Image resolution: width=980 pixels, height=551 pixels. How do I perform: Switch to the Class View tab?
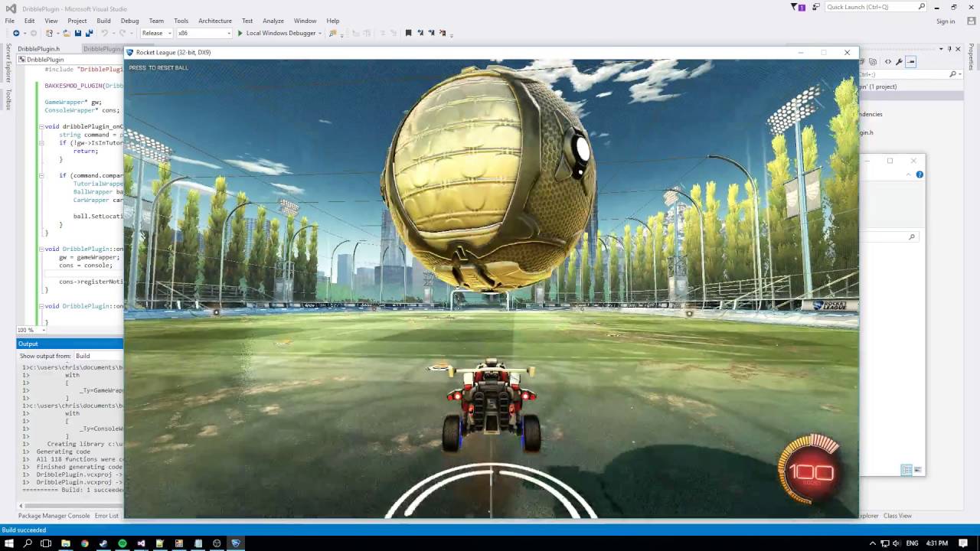(x=897, y=516)
